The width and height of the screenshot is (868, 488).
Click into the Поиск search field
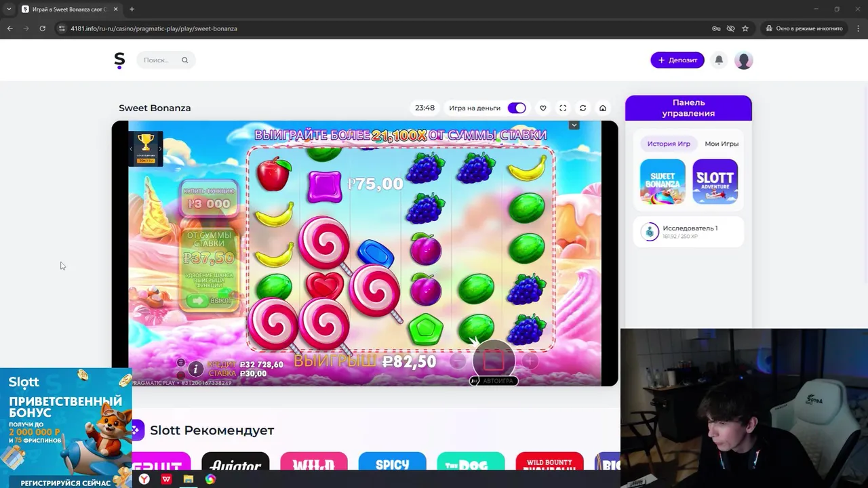[x=165, y=60]
